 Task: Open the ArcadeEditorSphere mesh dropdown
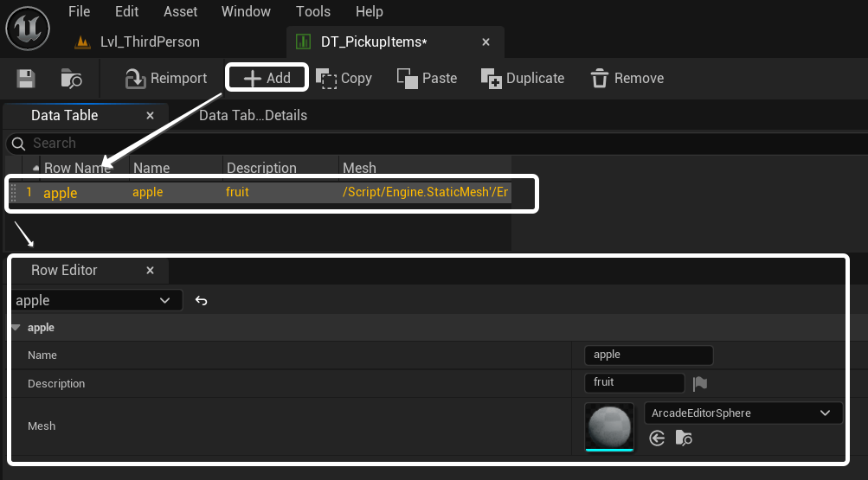point(743,413)
